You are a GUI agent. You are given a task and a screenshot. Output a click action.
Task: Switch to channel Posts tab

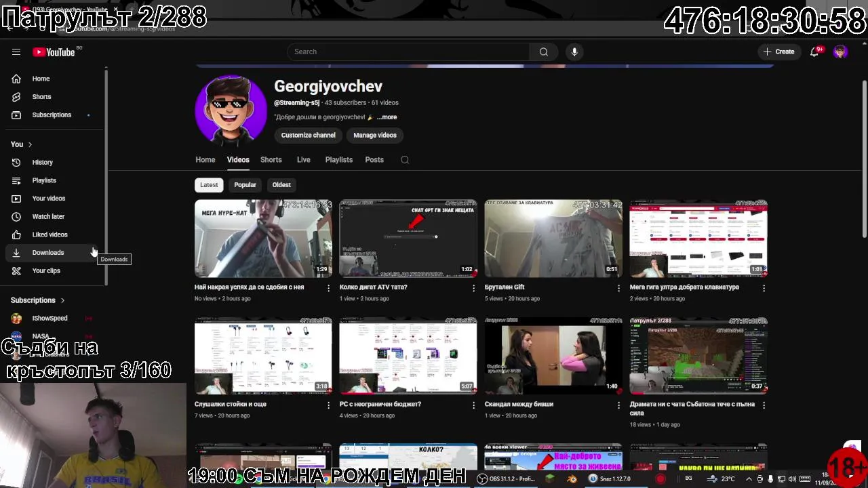(374, 160)
